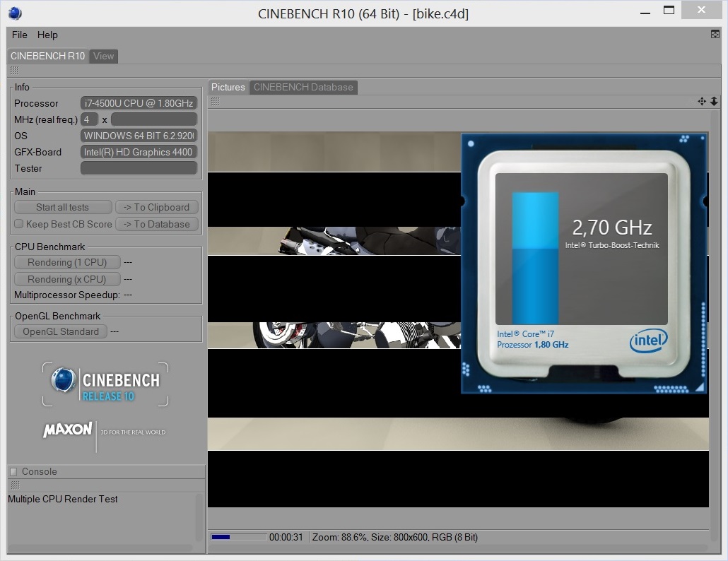Click the OS field showing WINDOWS 64 BIT
The height and width of the screenshot is (561, 728).
[x=139, y=136]
